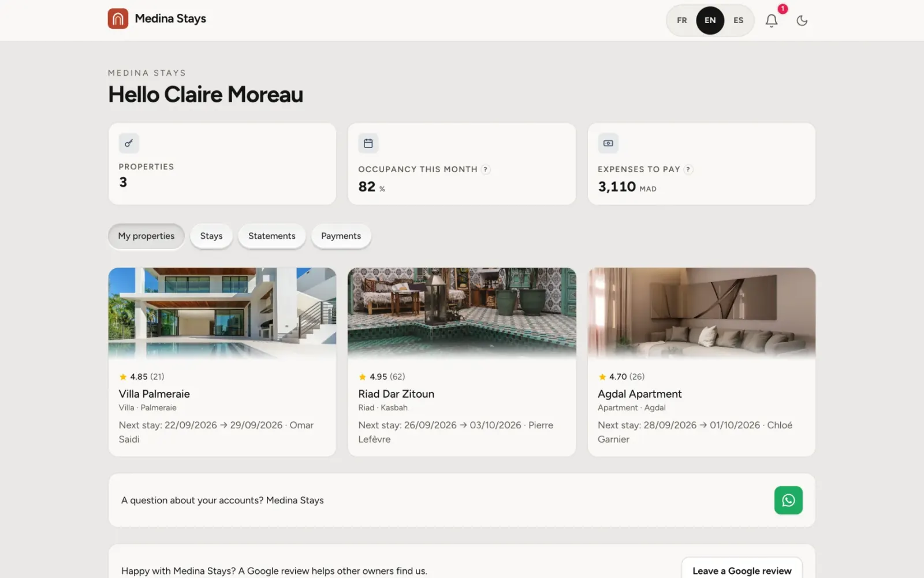Open Agdal Apartment living room photo

pos(702,313)
